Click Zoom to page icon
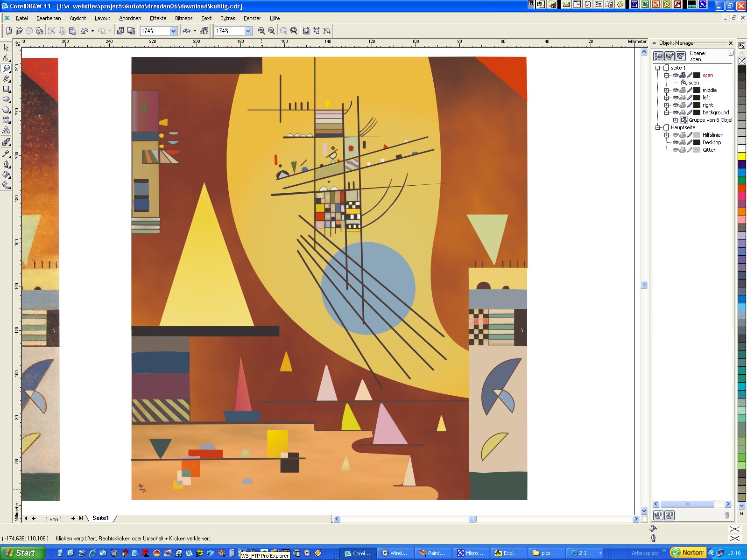The height and width of the screenshot is (560, 747). pyautogui.click(x=306, y=31)
